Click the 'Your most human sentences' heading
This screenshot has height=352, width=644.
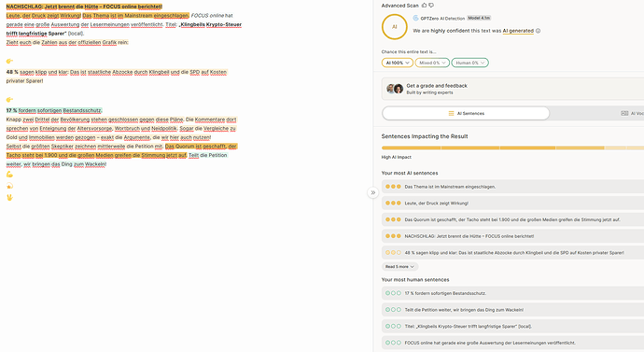(415, 280)
